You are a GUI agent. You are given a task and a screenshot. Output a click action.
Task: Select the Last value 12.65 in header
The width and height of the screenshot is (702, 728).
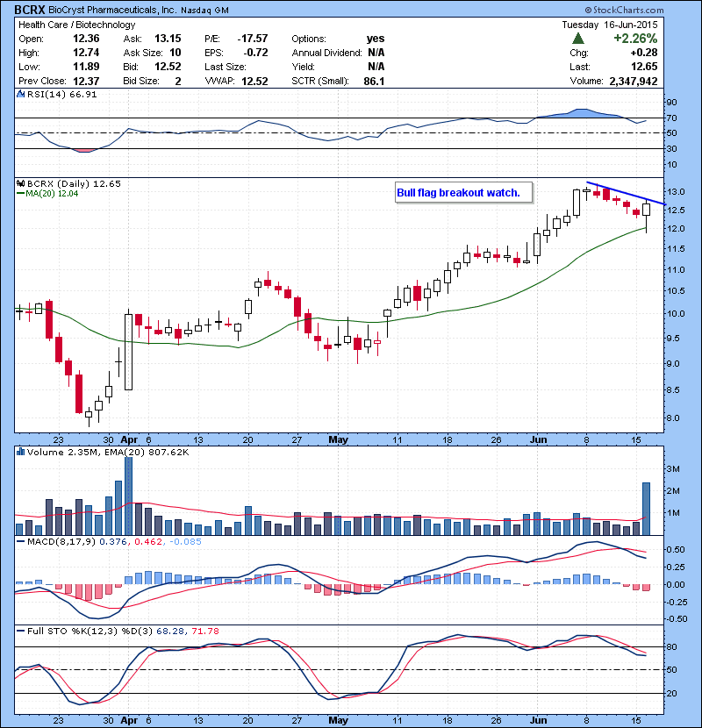pyautogui.click(x=644, y=67)
